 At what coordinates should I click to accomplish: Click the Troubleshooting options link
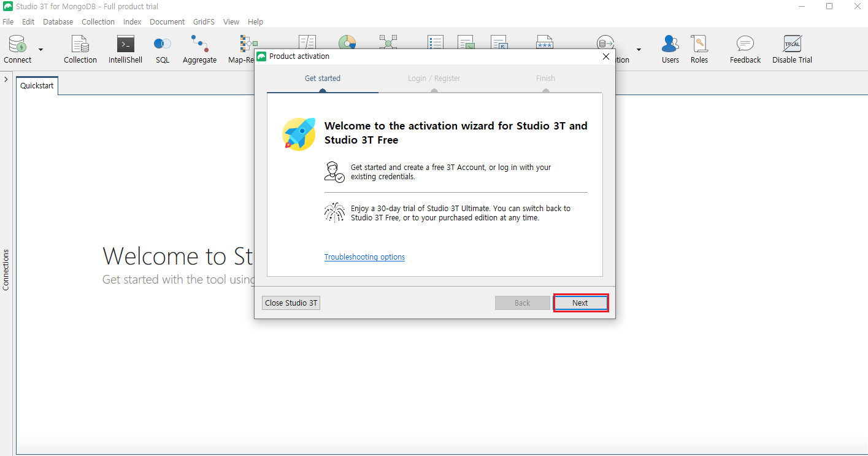pyautogui.click(x=364, y=257)
